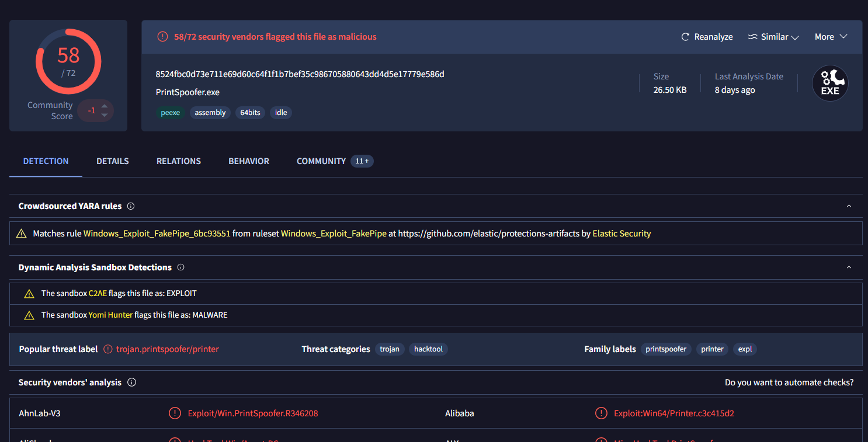Click warning icon beside C2AE sandbox row
The height and width of the screenshot is (442, 868).
pyautogui.click(x=29, y=294)
